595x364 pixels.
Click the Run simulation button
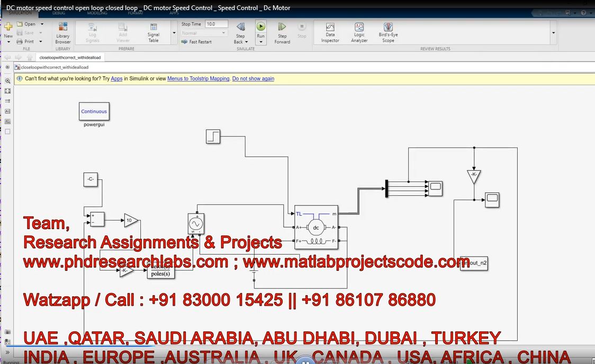coord(260,29)
